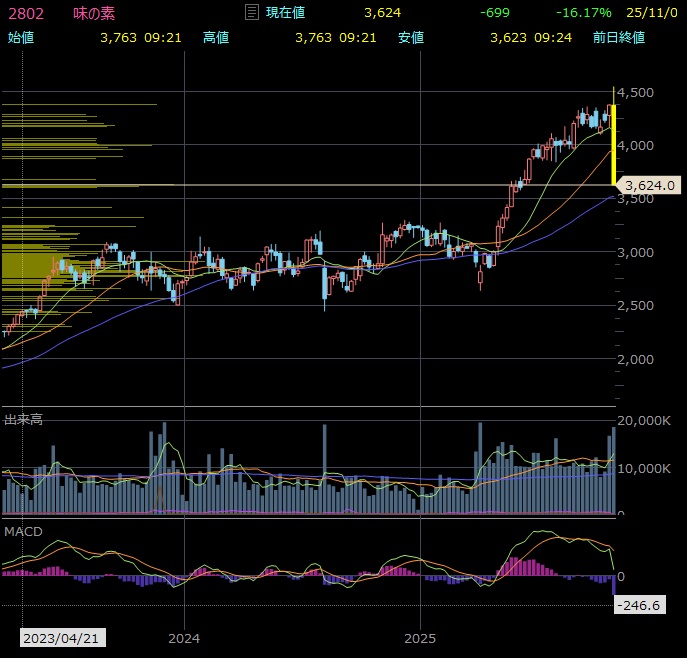Click the 安値 low price label
687x658 pixels.
point(410,37)
